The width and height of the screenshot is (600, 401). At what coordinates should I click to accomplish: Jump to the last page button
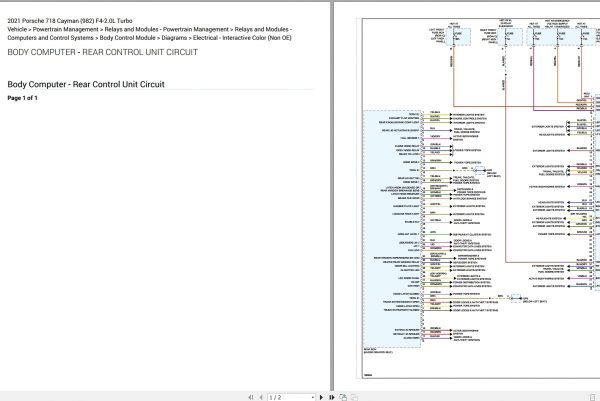pos(332,398)
